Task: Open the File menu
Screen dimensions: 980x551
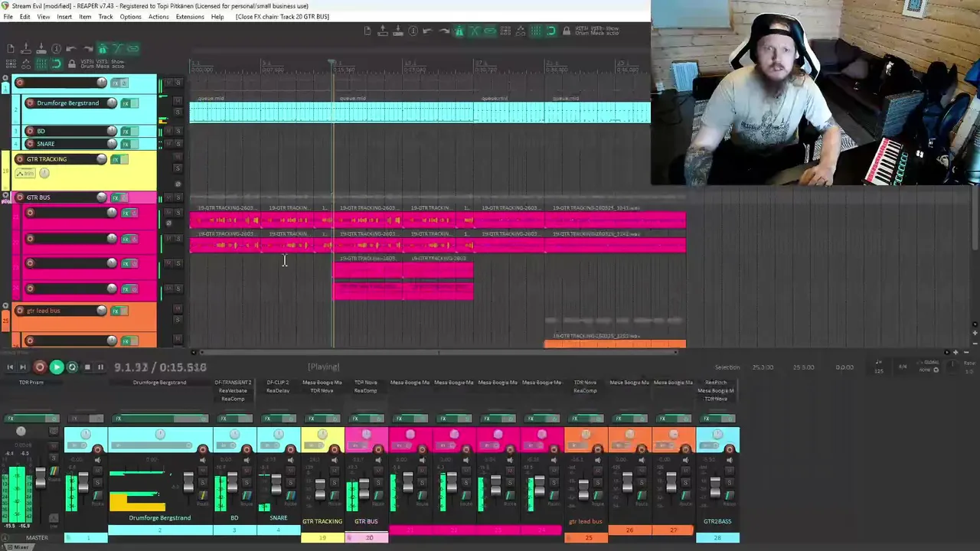Action: coord(8,17)
